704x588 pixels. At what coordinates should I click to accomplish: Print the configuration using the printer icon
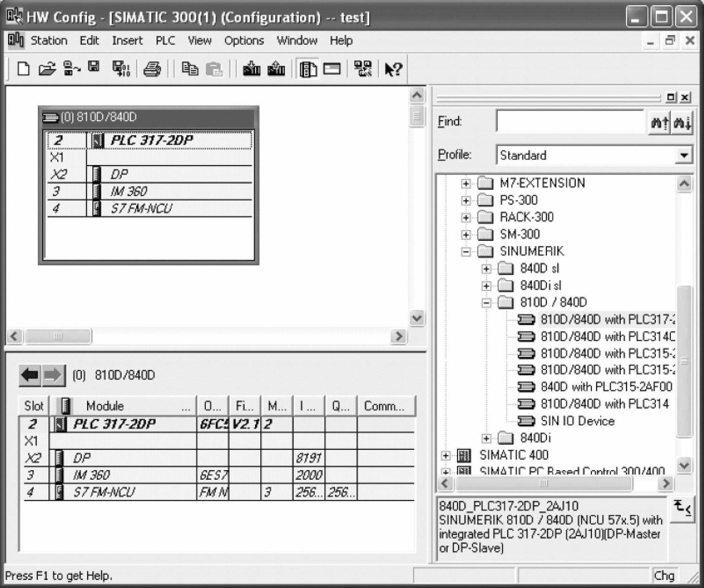coord(152,69)
